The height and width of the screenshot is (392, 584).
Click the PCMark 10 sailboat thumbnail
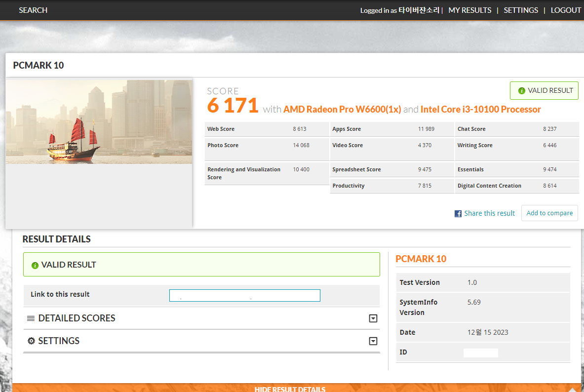(99, 122)
